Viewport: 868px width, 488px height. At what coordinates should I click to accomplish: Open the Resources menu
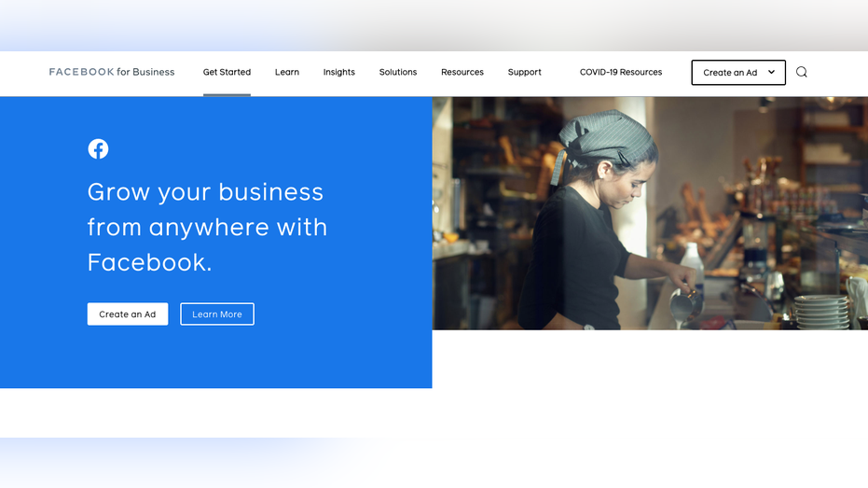click(x=462, y=72)
